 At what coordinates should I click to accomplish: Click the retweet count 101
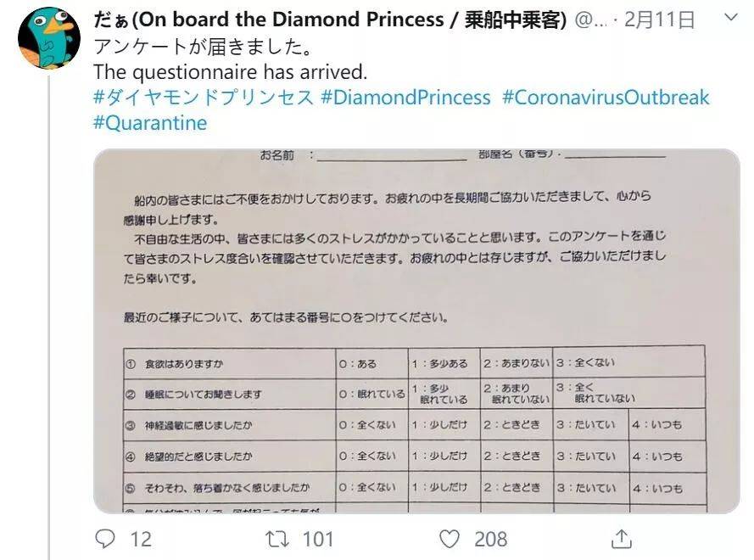point(317,540)
